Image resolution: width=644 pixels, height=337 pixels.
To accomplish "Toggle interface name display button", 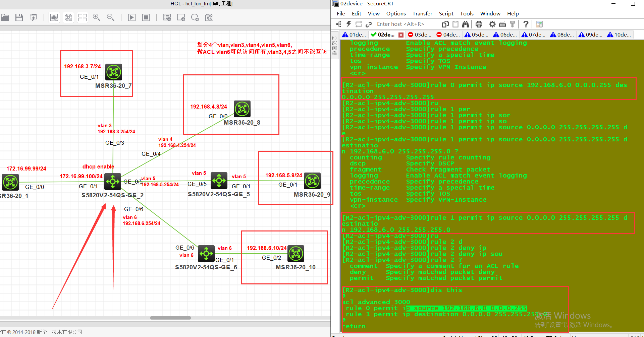I will click(x=54, y=17).
